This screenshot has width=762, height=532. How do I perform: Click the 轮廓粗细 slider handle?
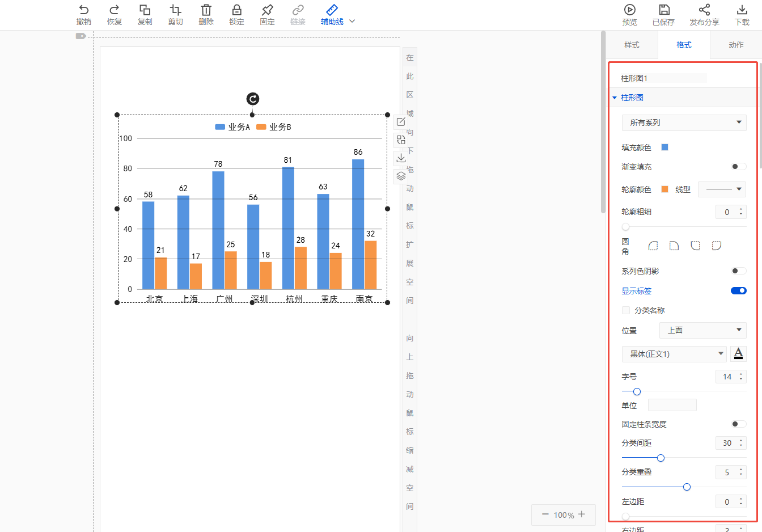point(625,227)
